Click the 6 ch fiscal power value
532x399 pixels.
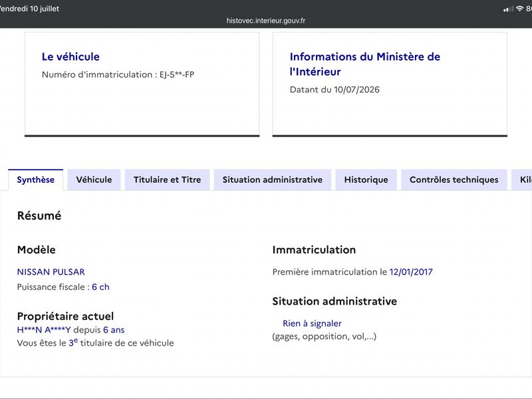click(x=100, y=287)
